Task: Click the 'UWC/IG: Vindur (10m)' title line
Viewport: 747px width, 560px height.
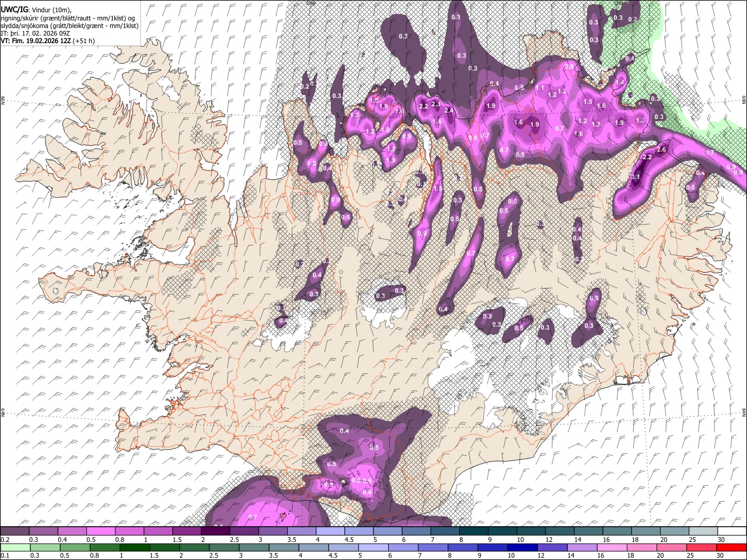Action: 36,9
